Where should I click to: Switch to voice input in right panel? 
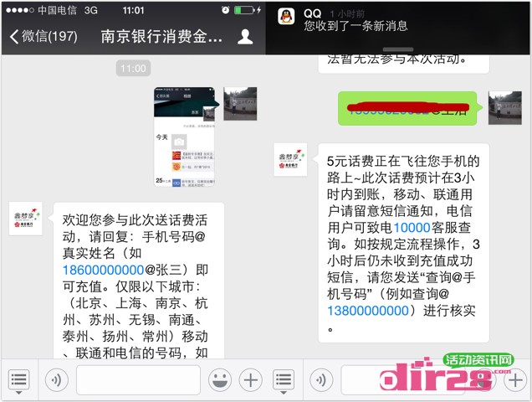[321, 380]
